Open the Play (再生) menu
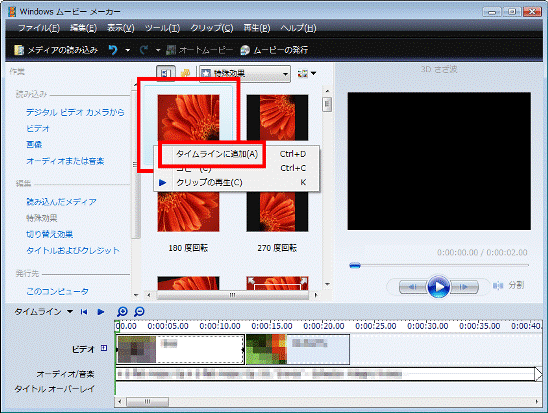This screenshot has width=548, height=413. point(257,28)
